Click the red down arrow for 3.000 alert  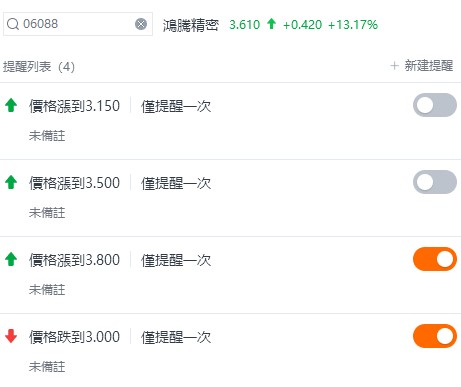click(11, 336)
